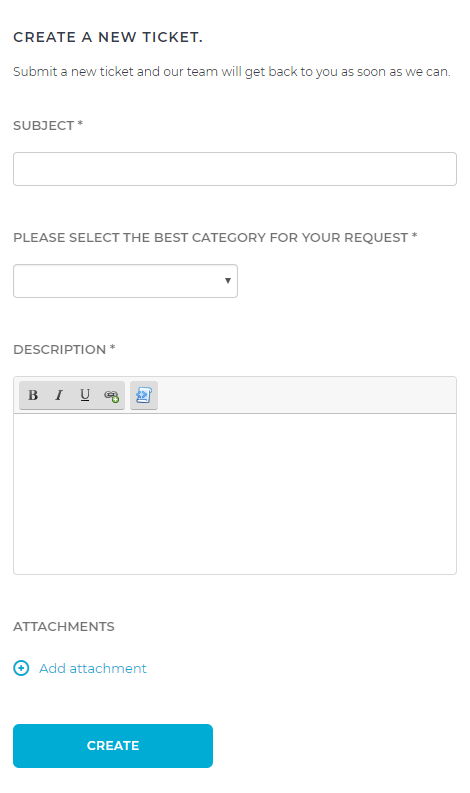Click the asterisk beside the Description label
Image resolution: width=470 pixels, height=793 pixels.
[x=112, y=347]
